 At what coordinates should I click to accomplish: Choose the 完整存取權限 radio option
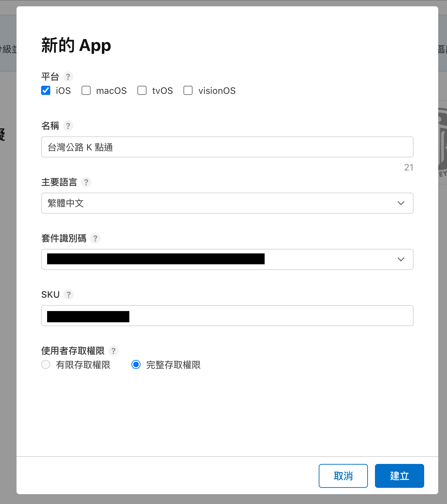[x=136, y=365]
